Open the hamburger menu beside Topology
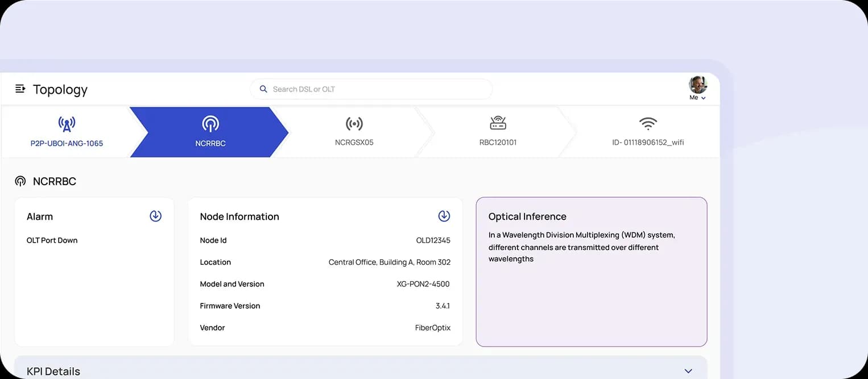 click(20, 89)
